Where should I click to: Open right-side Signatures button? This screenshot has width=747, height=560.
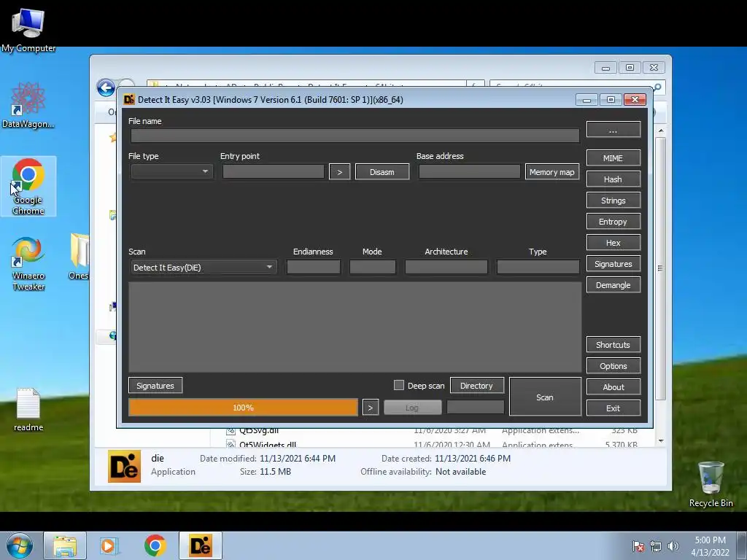pos(613,264)
